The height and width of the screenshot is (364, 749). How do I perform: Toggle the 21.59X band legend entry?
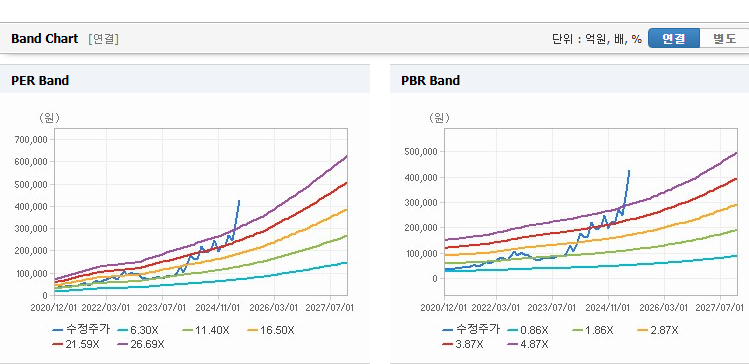tap(75, 344)
